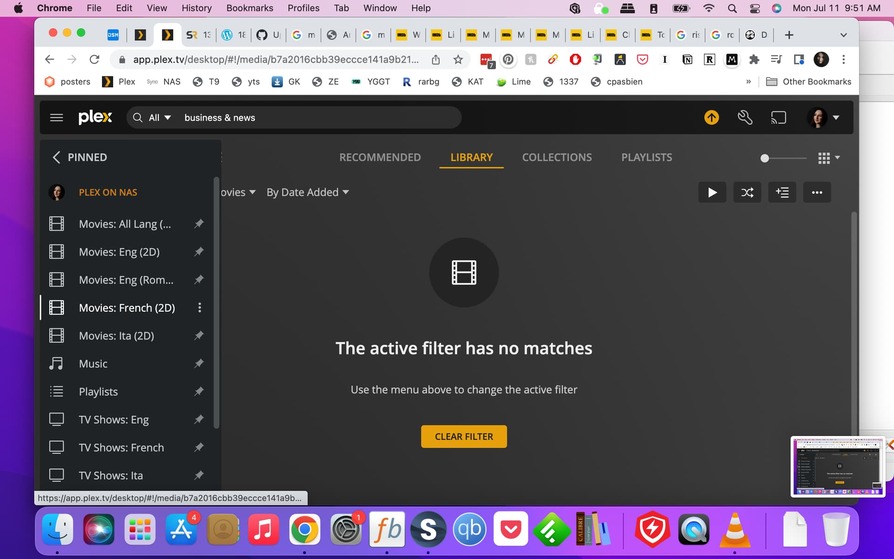Play all library items button
894x559 pixels.
(x=712, y=193)
